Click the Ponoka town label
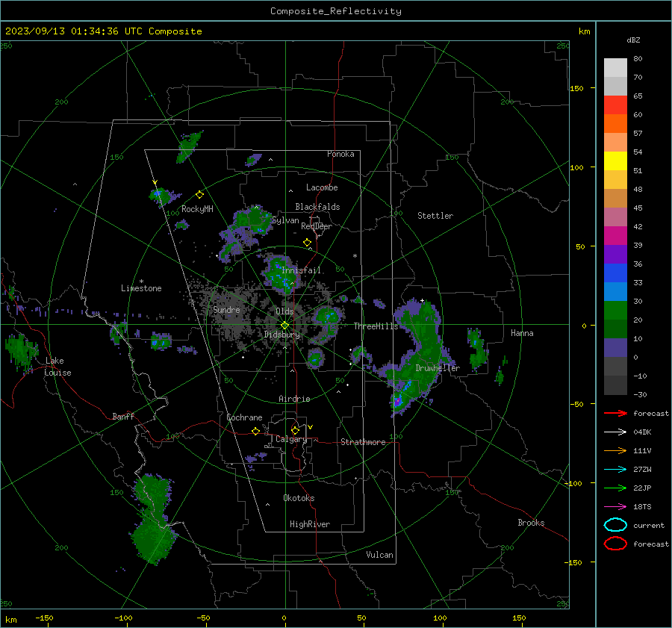Image resolution: width=672 pixels, height=628 pixels. tap(340, 155)
